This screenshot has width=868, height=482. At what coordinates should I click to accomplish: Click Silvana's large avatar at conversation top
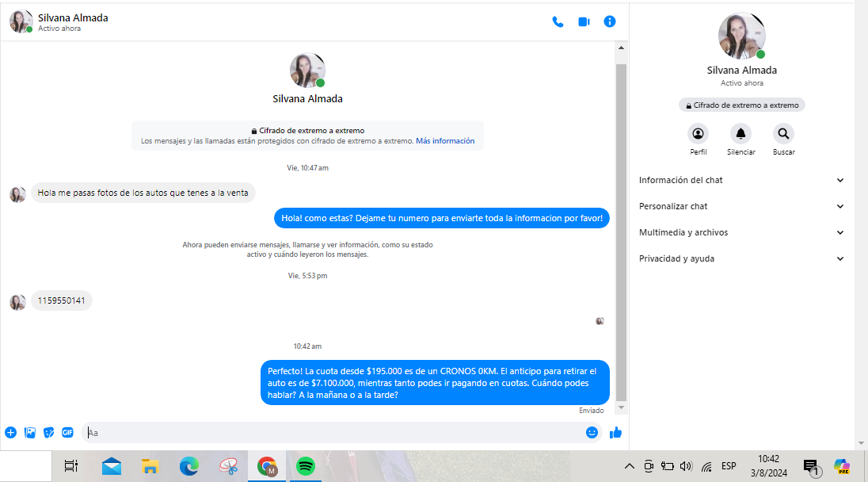(307, 71)
